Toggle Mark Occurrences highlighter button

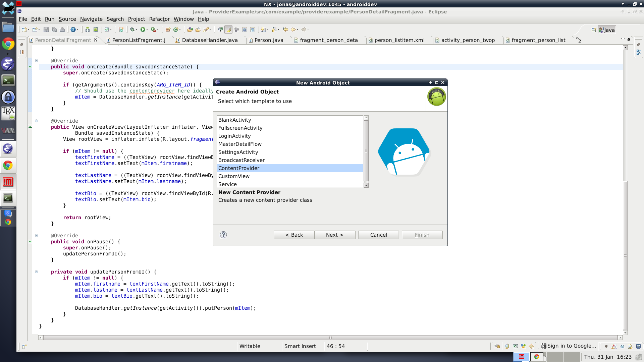pos(228,30)
